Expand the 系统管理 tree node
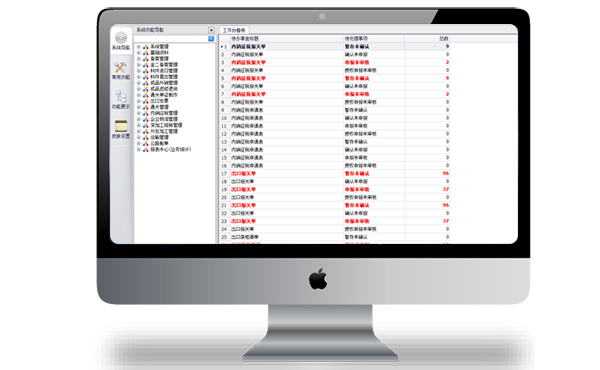Image resolution: width=600 pixels, height=370 pixels. pyautogui.click(x=139, y=46)
